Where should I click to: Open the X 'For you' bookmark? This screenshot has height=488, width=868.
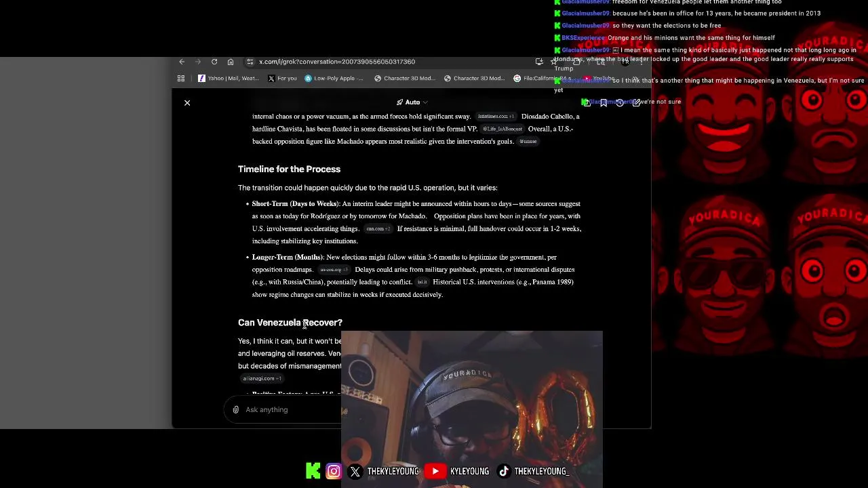[282, 79]
